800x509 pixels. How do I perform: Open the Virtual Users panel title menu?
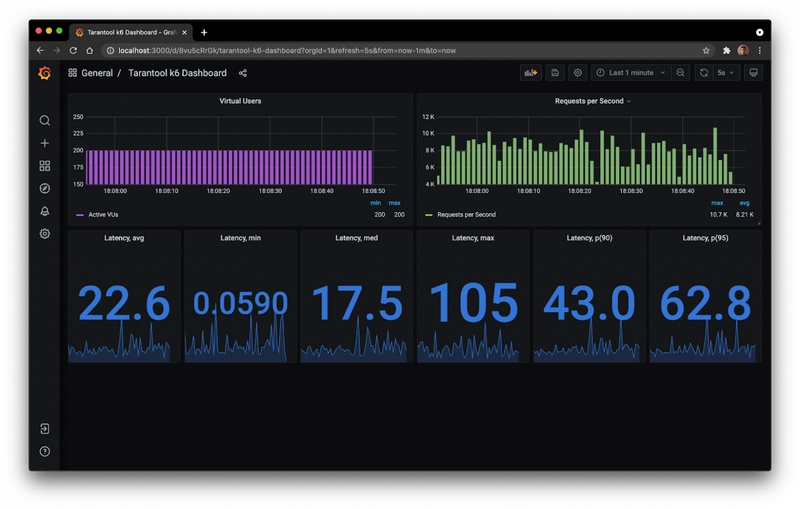pos(239,101)
